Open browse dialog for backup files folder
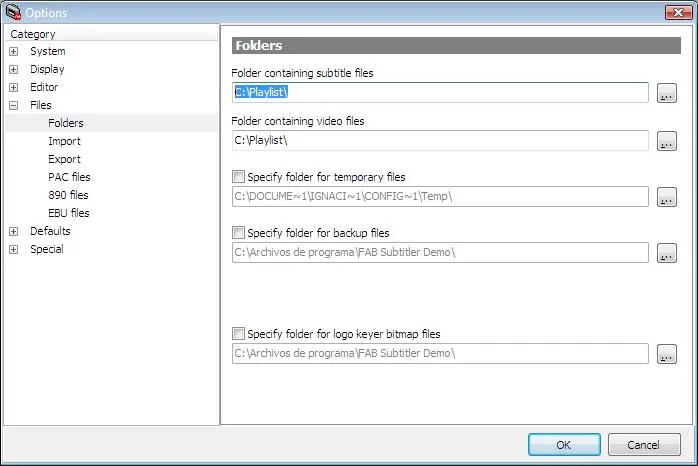The height and width of the screenshot is (466, 698). click(667, 253)
